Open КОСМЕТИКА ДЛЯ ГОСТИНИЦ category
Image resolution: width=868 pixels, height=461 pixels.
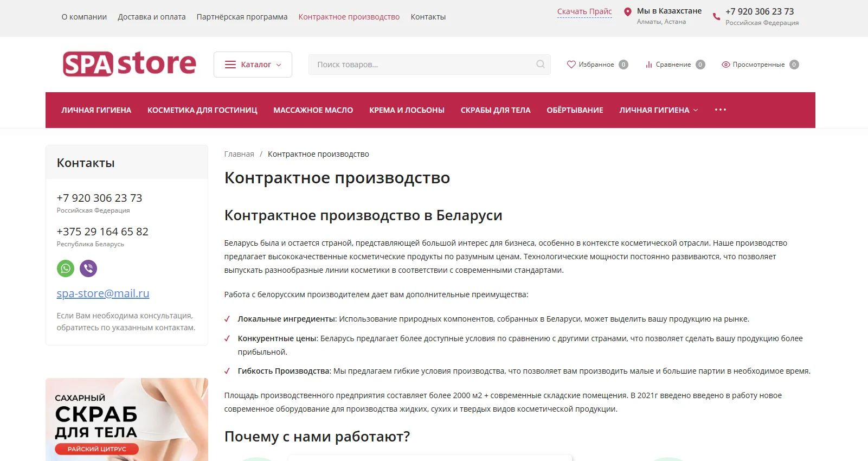pos(202,110)
